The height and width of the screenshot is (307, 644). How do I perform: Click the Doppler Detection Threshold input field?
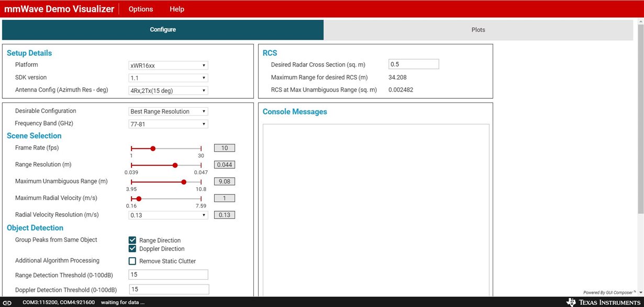pos(169,289)
